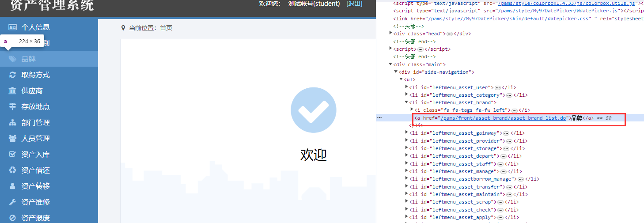Click the wrench icon beside 资产维修
The height and width of the screenshot is (223, 644).
(13, 202)
